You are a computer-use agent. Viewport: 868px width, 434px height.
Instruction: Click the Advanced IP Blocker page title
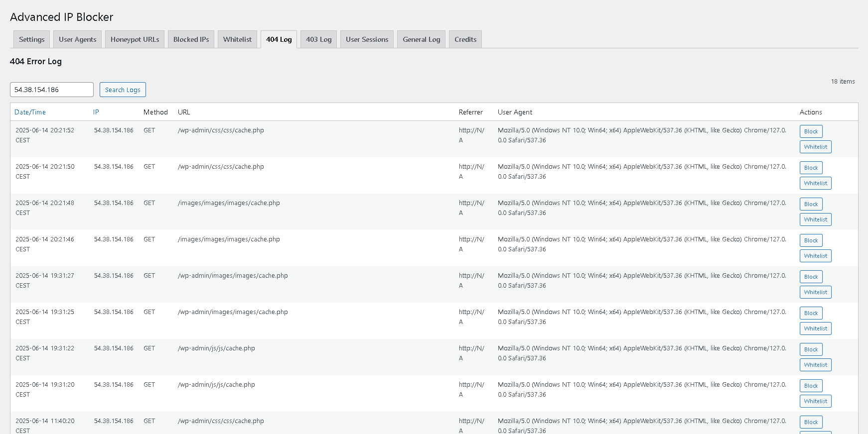62,17
